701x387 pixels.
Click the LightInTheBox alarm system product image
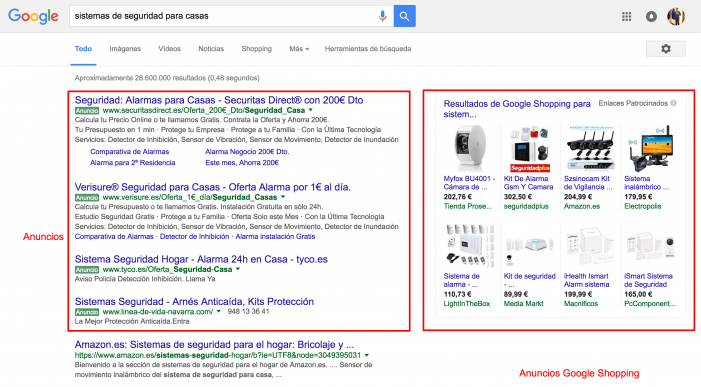coord(470,246)
